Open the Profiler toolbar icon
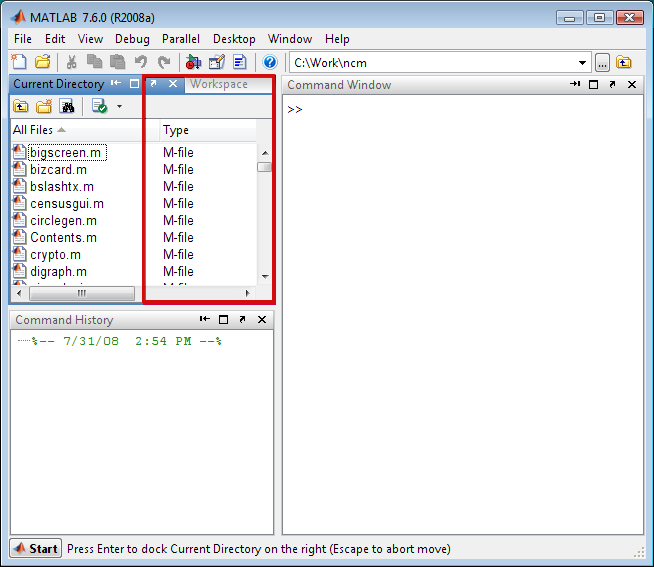 239,62
